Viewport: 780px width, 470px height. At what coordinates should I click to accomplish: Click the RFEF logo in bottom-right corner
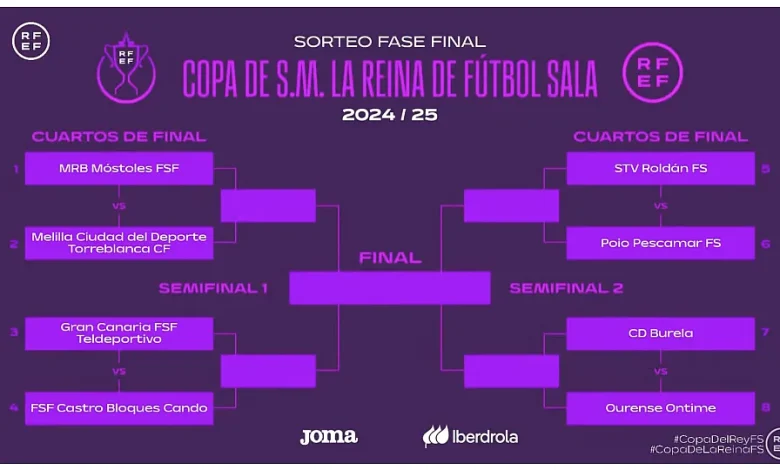tap(773, 444)
